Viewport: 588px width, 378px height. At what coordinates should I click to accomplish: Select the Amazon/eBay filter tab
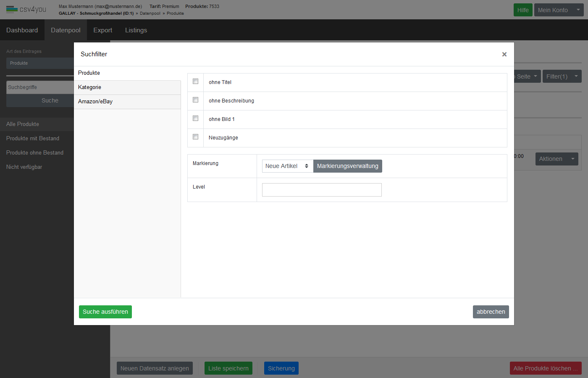127,102
